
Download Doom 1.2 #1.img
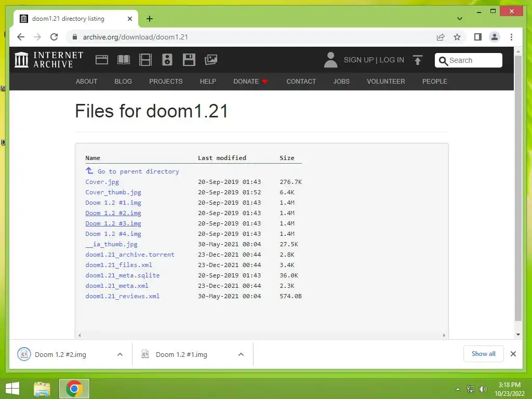click(113, 203)
